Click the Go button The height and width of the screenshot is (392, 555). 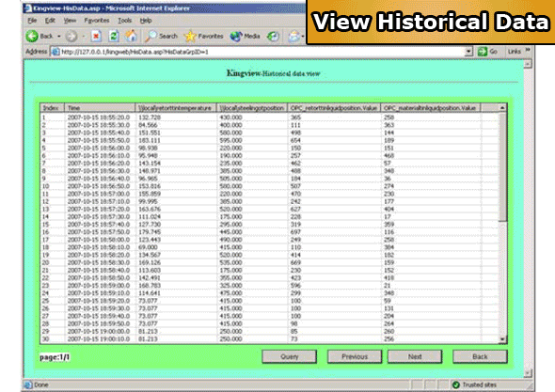pos(487,52)
